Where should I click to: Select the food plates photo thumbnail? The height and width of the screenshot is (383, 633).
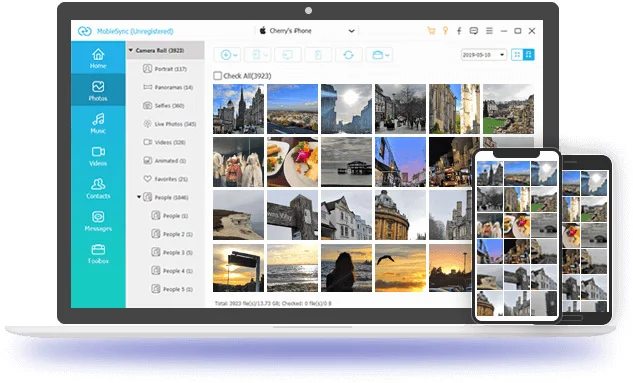292,162
